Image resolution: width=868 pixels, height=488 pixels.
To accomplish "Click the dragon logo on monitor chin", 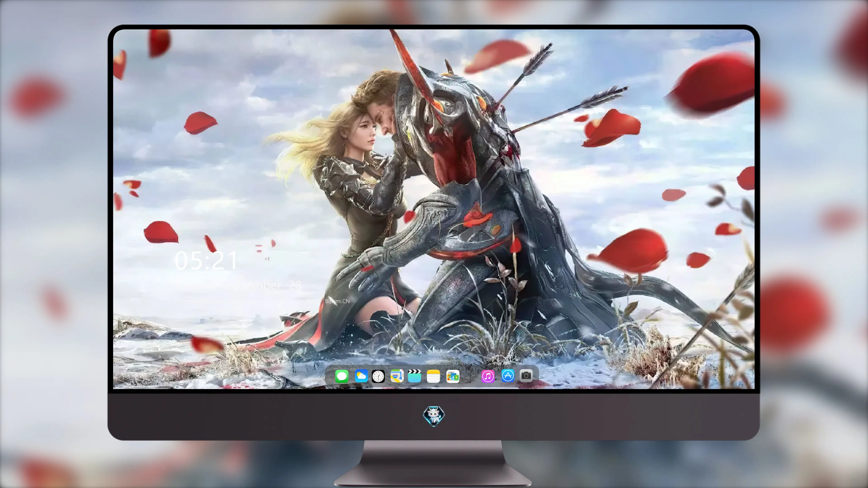I will click(x=434, y=416).
